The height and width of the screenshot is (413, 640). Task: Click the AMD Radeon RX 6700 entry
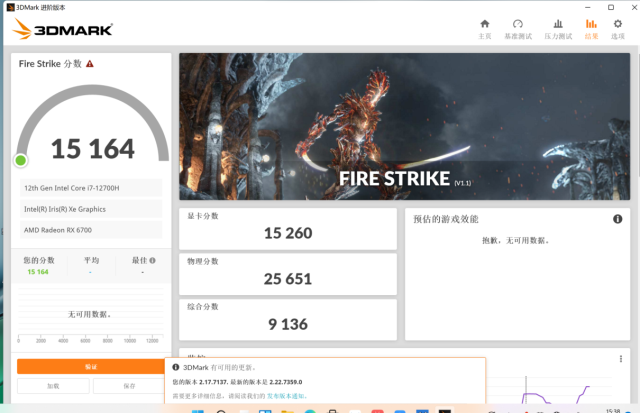[x=91, y=230]
